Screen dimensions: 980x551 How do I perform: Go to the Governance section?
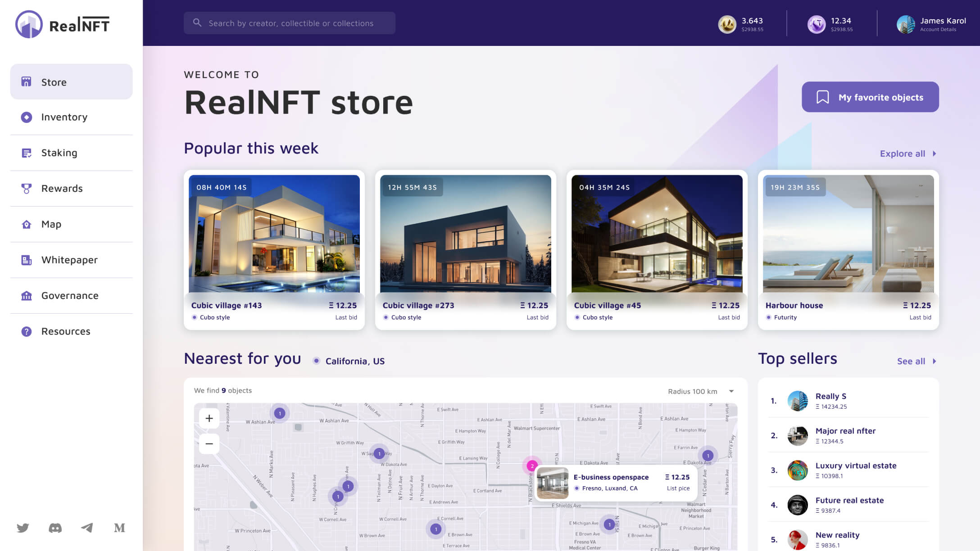pyautogui.click(x=70, y=295)
